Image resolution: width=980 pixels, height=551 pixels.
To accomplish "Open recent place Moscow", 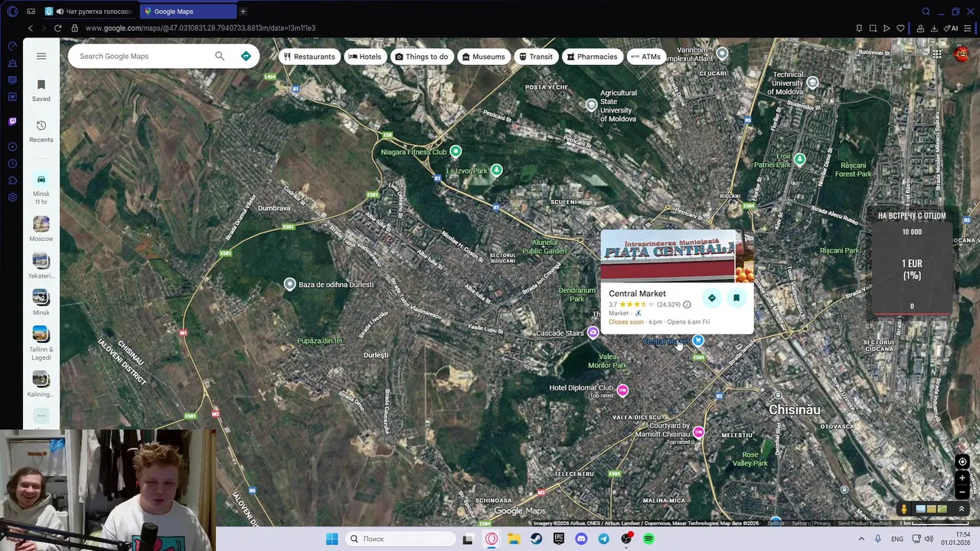I will click(x=41, y=229).
